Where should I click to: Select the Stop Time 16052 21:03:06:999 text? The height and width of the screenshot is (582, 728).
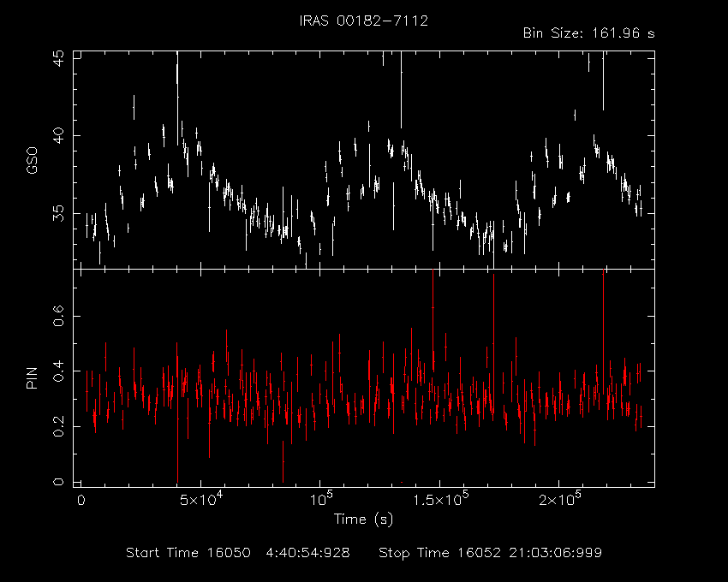tap(490, 553)
